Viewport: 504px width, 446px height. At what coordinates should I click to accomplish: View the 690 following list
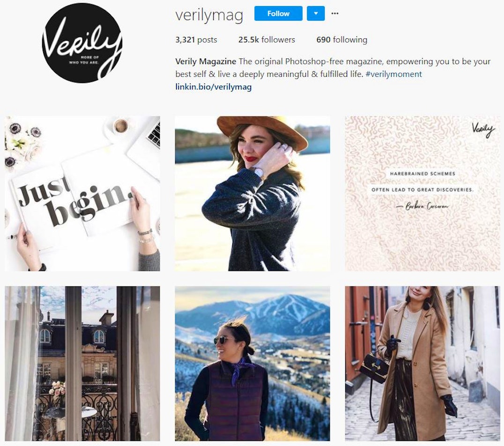pos(341,40)
